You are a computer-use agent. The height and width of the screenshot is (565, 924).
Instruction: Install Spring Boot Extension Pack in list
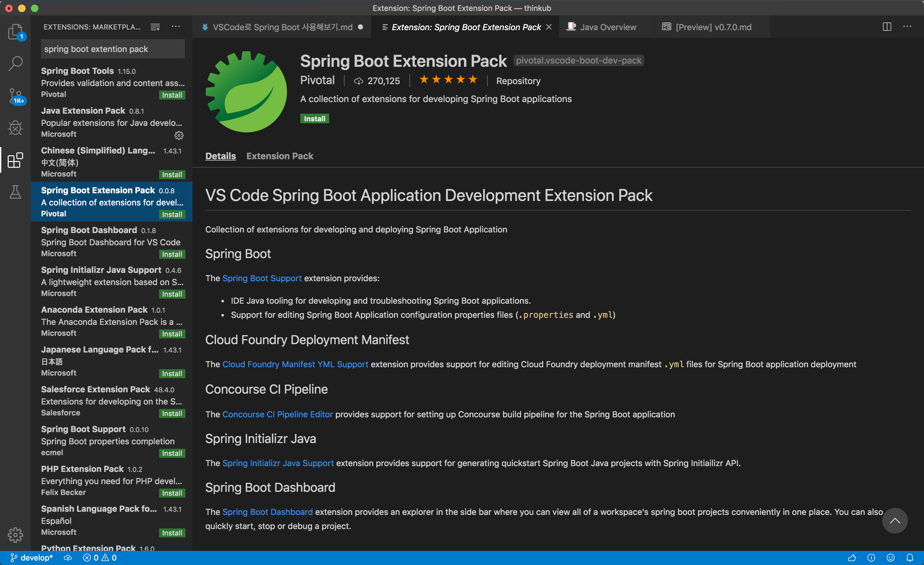pyautogui.click(x=172, y=214)
